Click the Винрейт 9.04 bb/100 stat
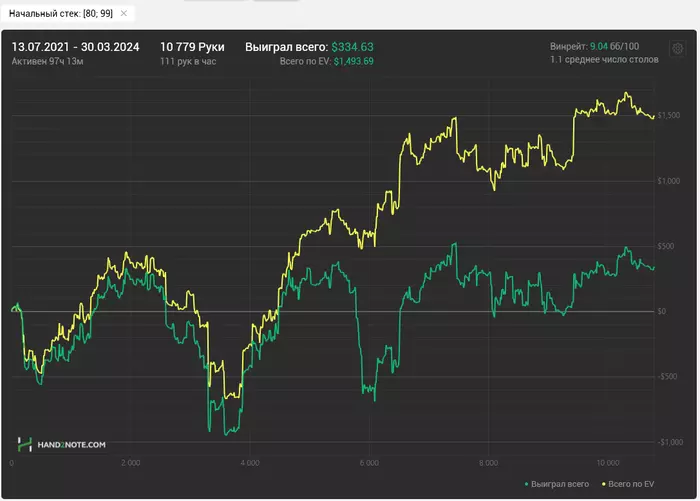Image resolution: width=700 pixels, height=501 pixels. [x=595, y=46]
